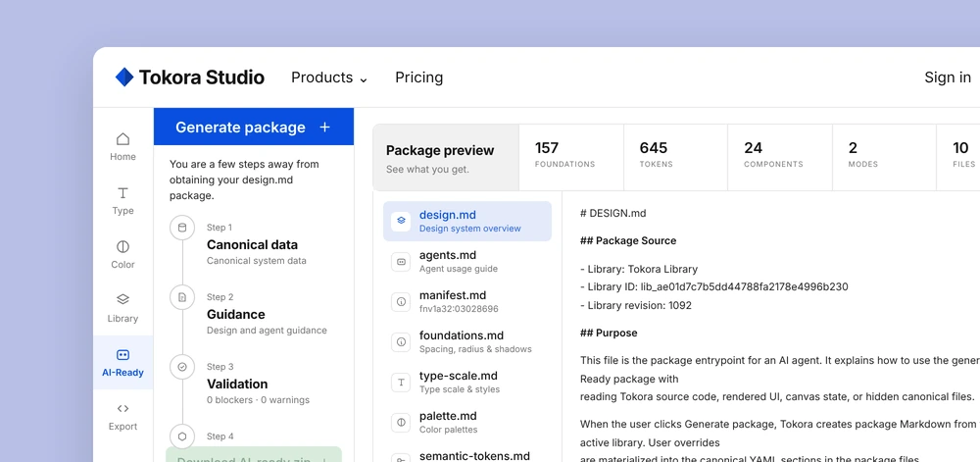Select the Package preview tab
Image resolution: width=980 pixels, height=462 pixels.
(446, 158)
